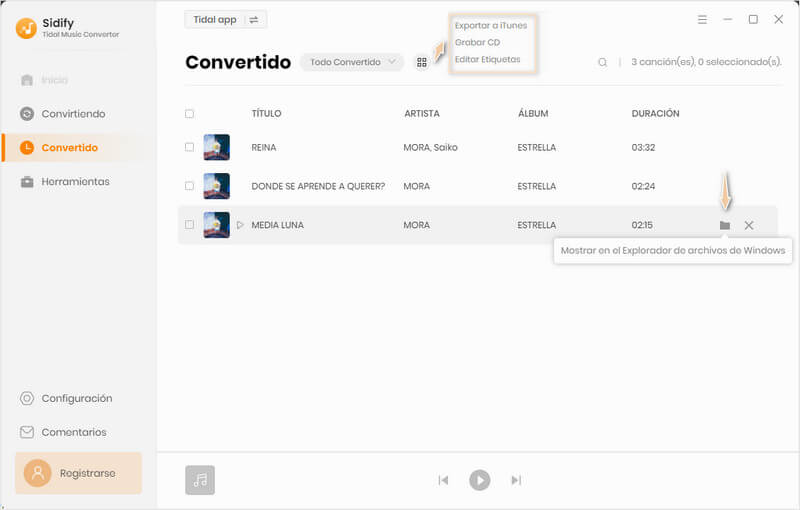800x510 pixels.
Task: Click the ARTISTA column header
Action: 422,114
